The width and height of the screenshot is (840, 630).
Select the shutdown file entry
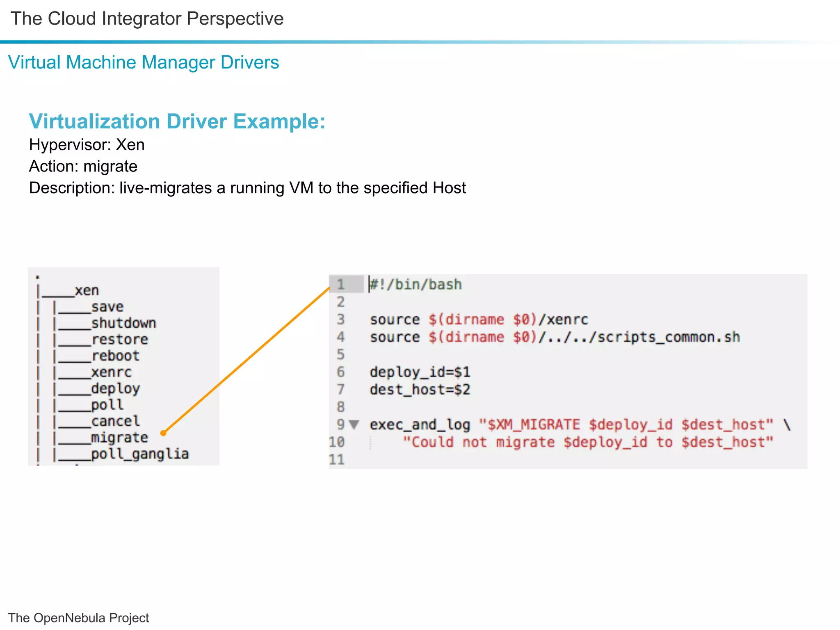(x=123, y=323)
